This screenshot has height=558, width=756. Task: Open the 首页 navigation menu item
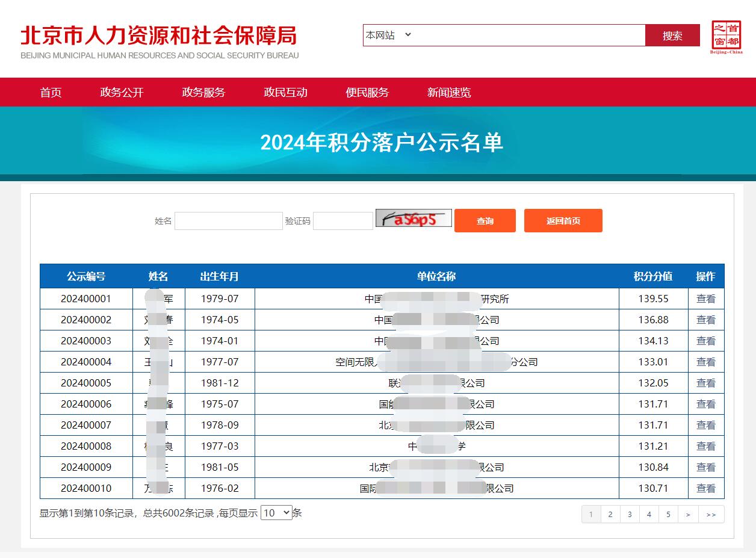(51, 92)
